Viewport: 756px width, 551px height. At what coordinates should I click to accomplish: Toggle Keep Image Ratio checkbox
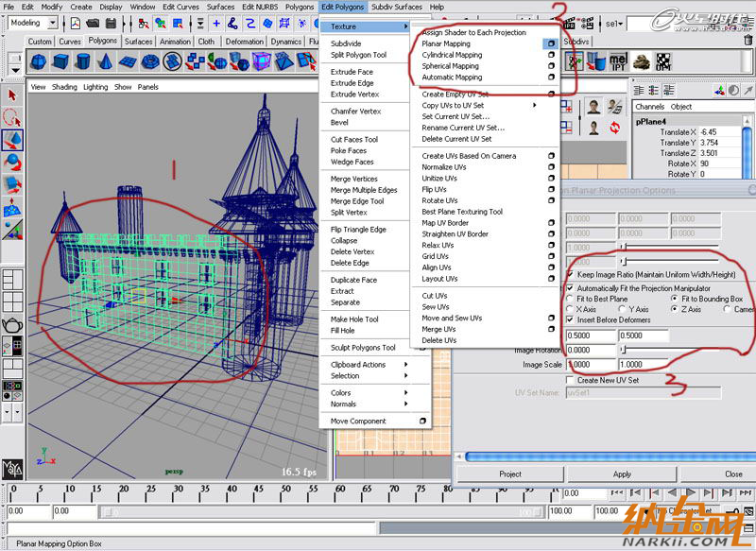coord(570,274)
